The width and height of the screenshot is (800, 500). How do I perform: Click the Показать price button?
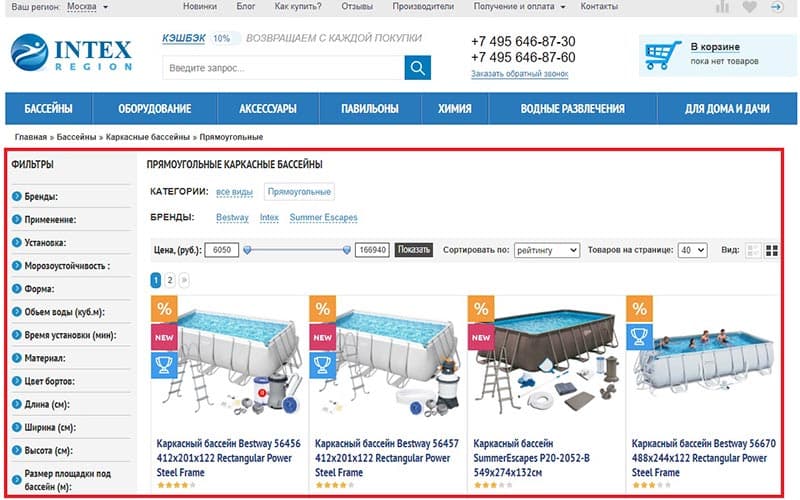click(x=414, y=249)
